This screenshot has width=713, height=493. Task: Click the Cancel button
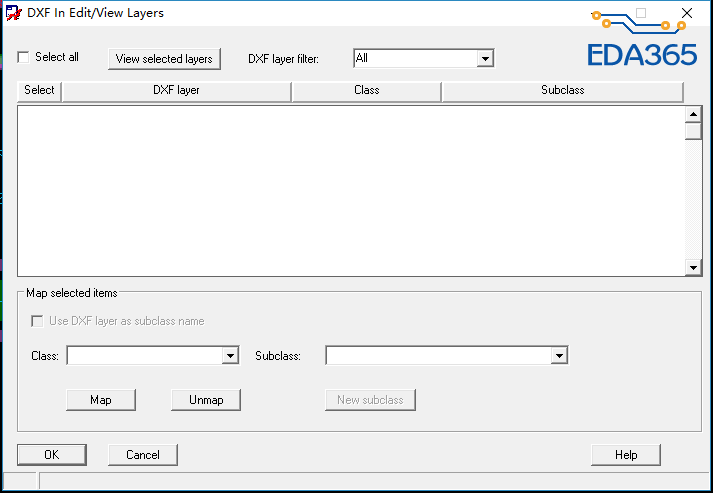[143, 455]
